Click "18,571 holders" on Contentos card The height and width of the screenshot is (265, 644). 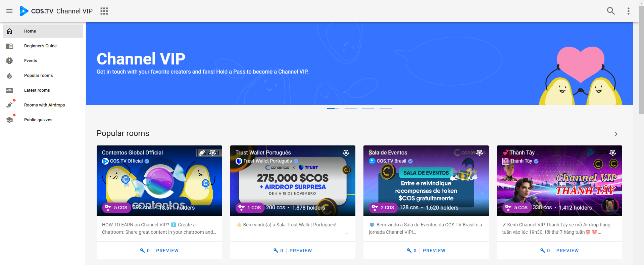(177, 208)
